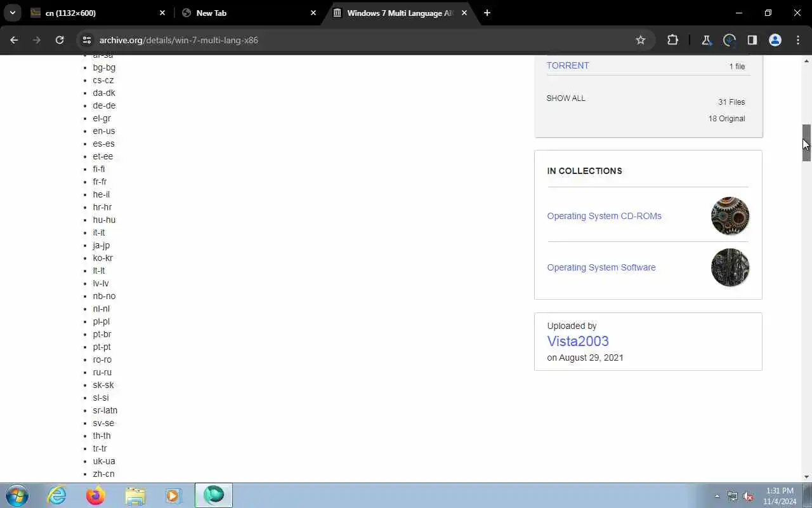This screenshot has width=812, height=508.
Task: Open the Extensions puzzle icon
Action: click(x=672, y=40)
